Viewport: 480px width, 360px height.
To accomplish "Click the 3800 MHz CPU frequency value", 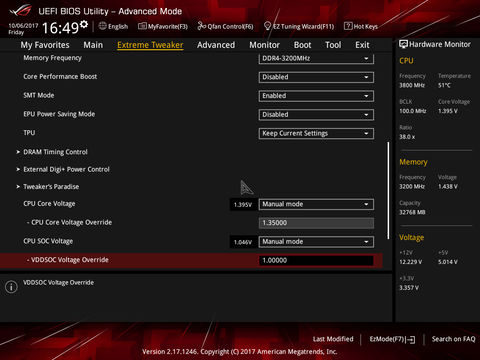I will click(412, 85).
